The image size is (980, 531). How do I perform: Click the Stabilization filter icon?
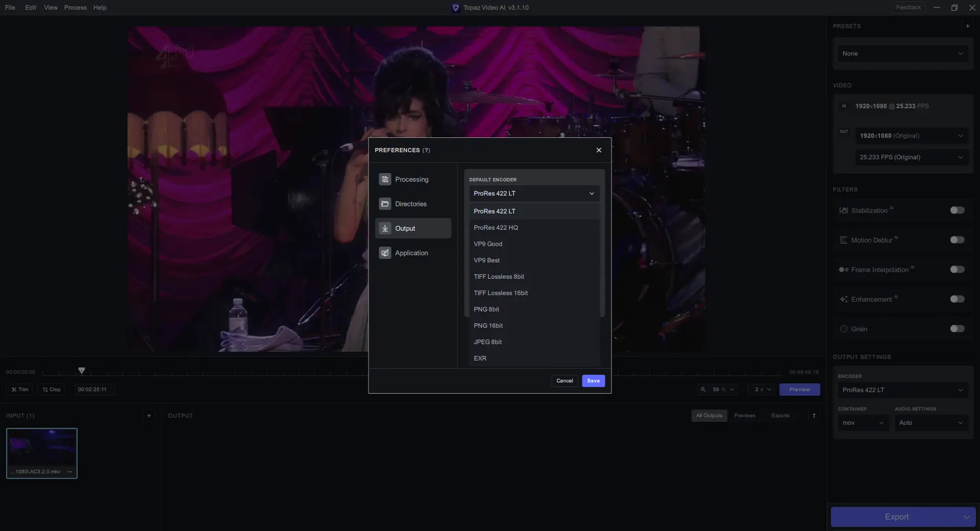[x=844, y=210]
